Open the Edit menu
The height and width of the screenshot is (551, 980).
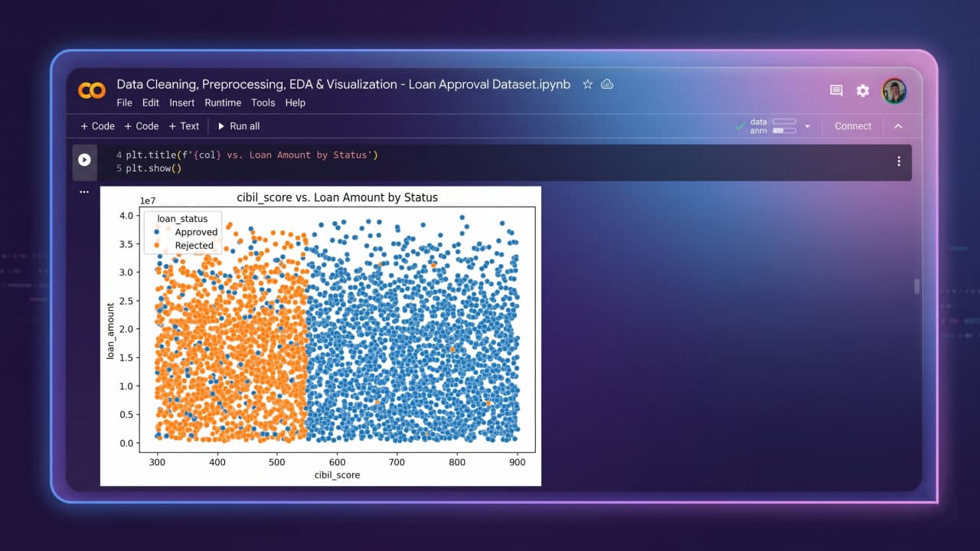pos(151,103)
